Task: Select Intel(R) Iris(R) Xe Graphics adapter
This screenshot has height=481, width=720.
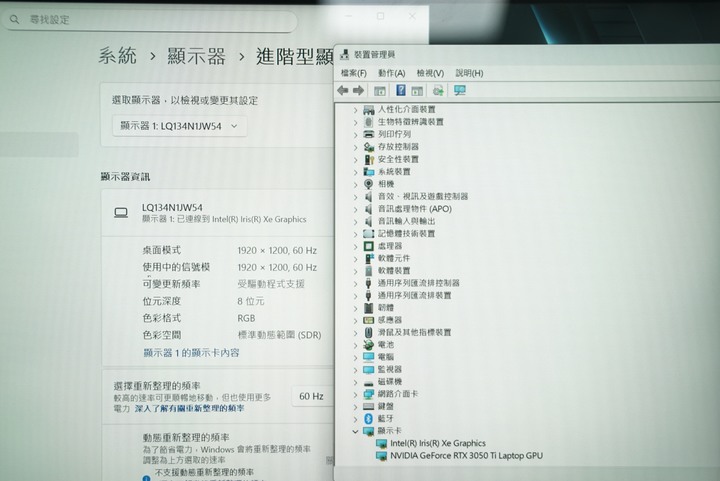Action: coord(438,443)
